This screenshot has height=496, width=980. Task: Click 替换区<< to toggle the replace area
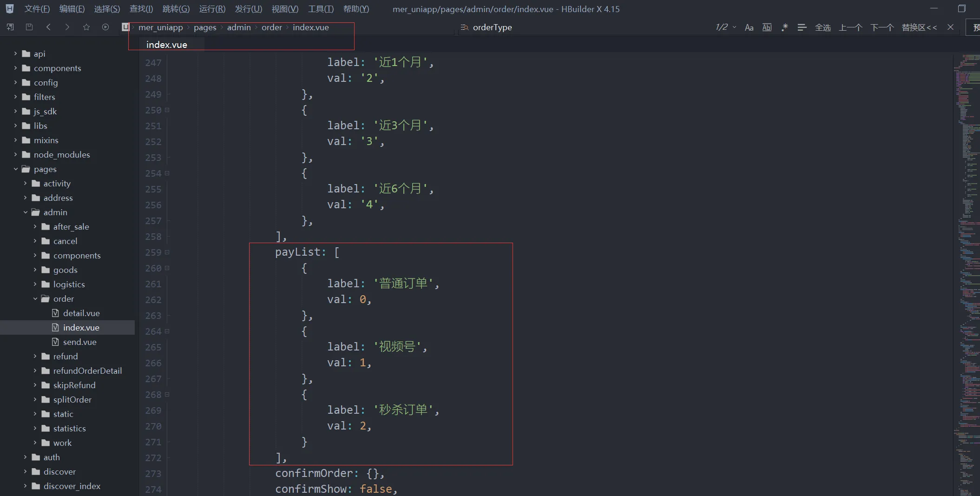(919, 27)
